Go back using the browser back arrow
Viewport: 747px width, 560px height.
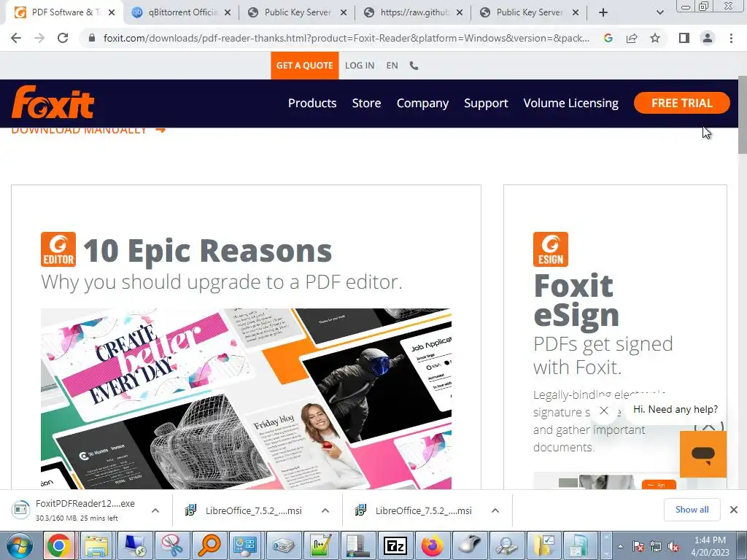16,38
